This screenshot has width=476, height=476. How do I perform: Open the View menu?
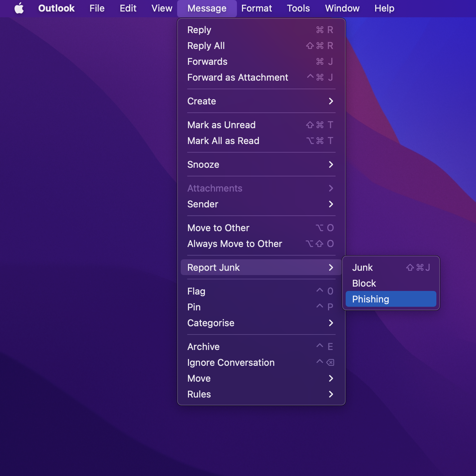coord(162,8)
